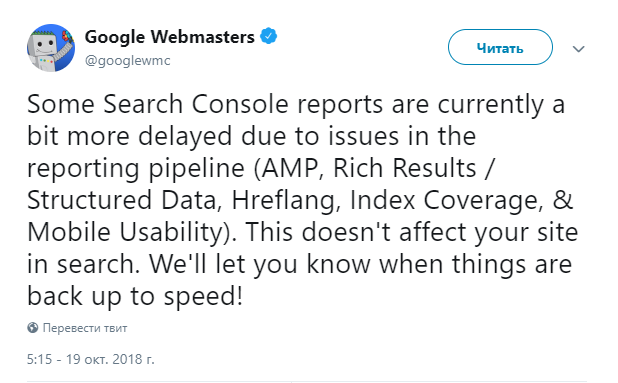
Task: Click 'Rich Results' in the tweet
Action: pos(405,168)
